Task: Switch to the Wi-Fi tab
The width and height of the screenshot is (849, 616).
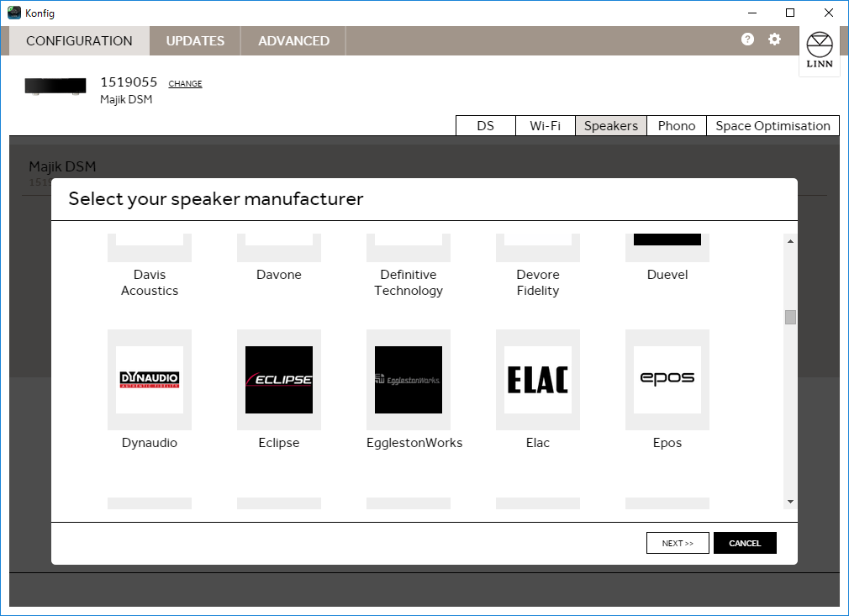Action: pos(546,125)
